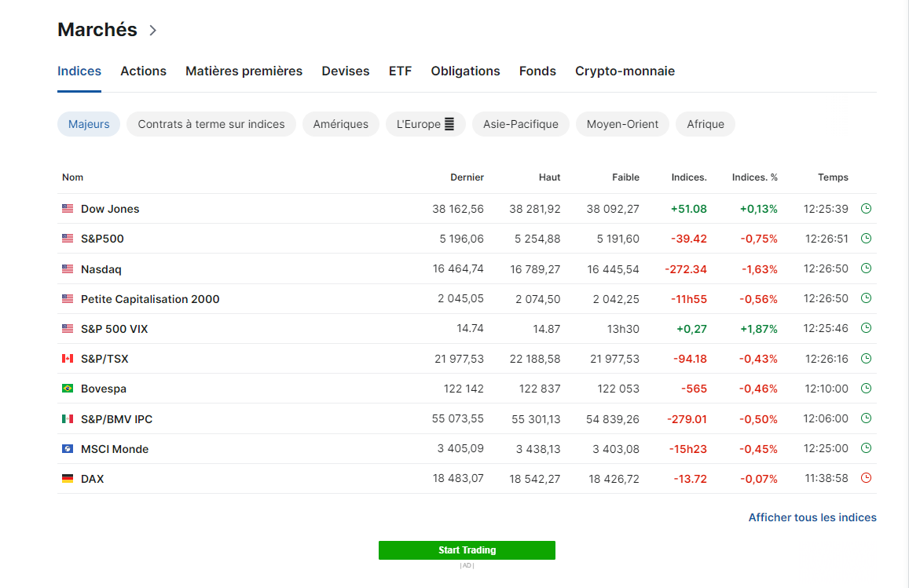Click Afficher tous les indices link
909x588 pixels.
(x=812, y=517)
